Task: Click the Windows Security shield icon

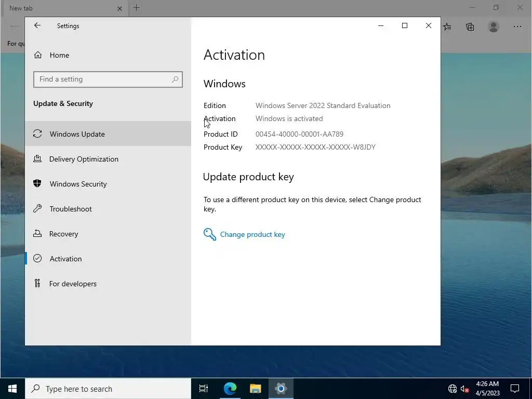Action: (x=37, y=183)
